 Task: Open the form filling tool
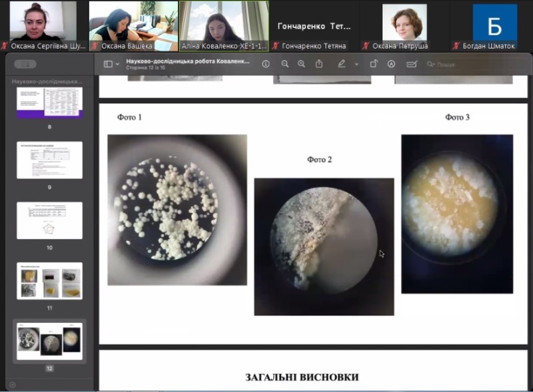tap(411, 64)
